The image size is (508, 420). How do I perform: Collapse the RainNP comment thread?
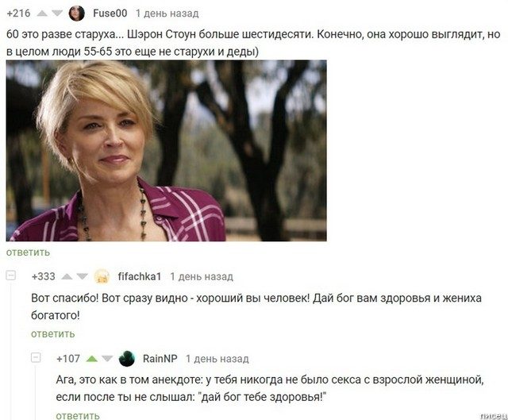point(36,358)
